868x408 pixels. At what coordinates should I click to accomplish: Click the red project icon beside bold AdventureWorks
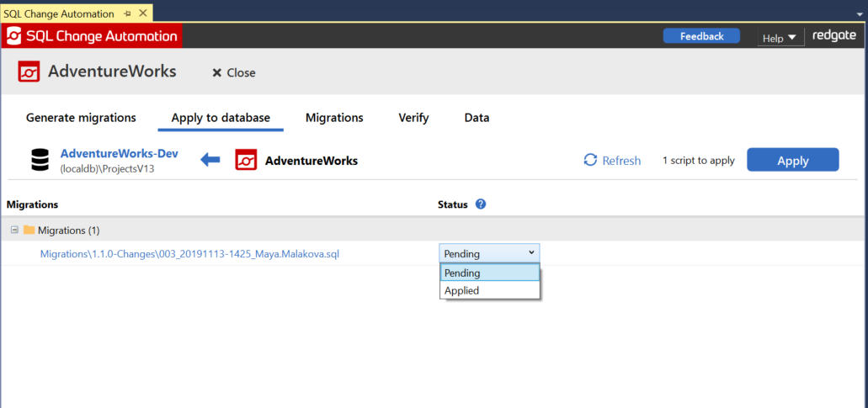246,161
